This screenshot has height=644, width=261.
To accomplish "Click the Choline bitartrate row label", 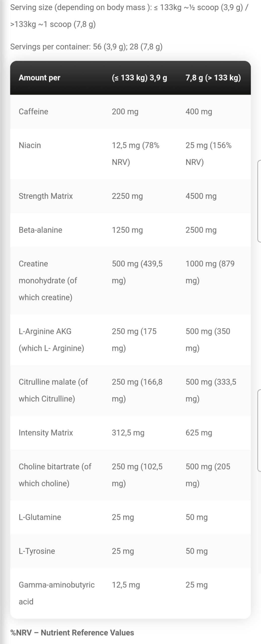I will [55, 475].
